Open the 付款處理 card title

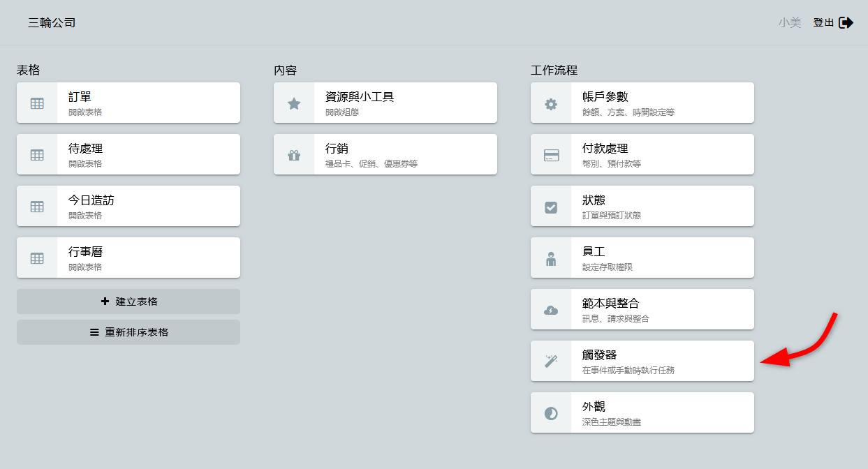click(x=605, y=149)
